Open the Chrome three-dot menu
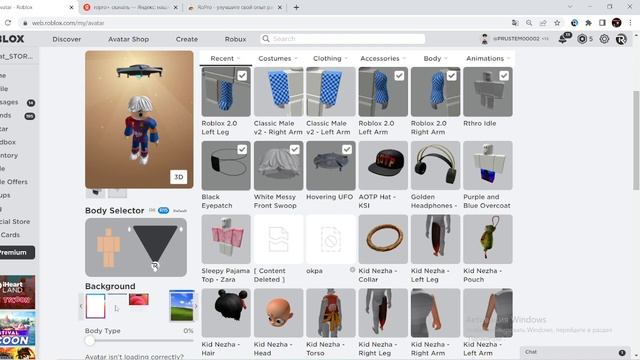Image resolution: width=640 pixels, height=360 pixels. [x=630, y=23]
